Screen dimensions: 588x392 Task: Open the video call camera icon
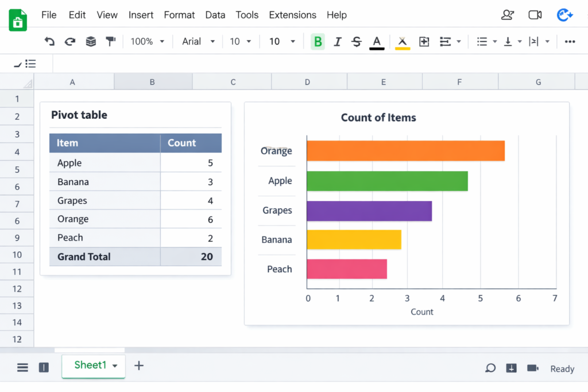[535, 15]
